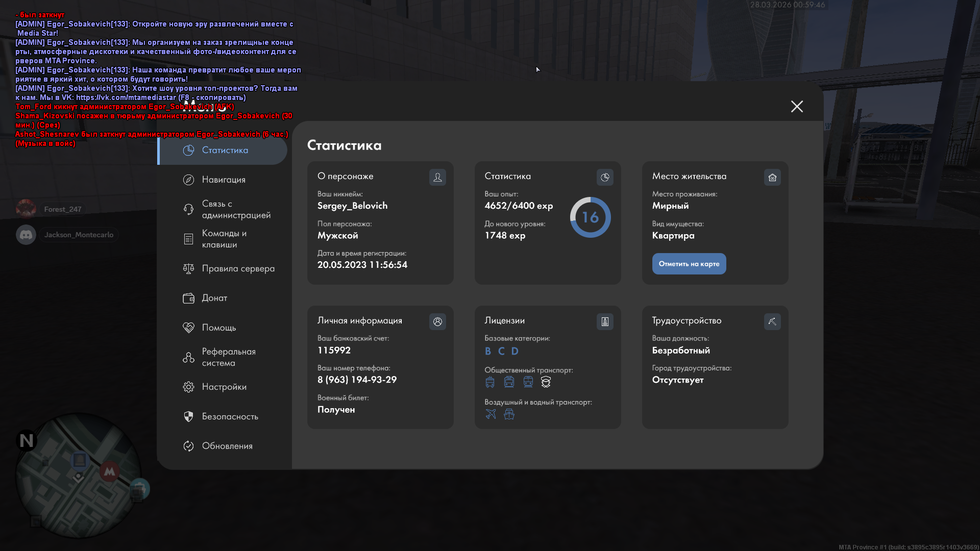Open the Навигация menu section
Screen dimensions: 980x551
point(224,180)
